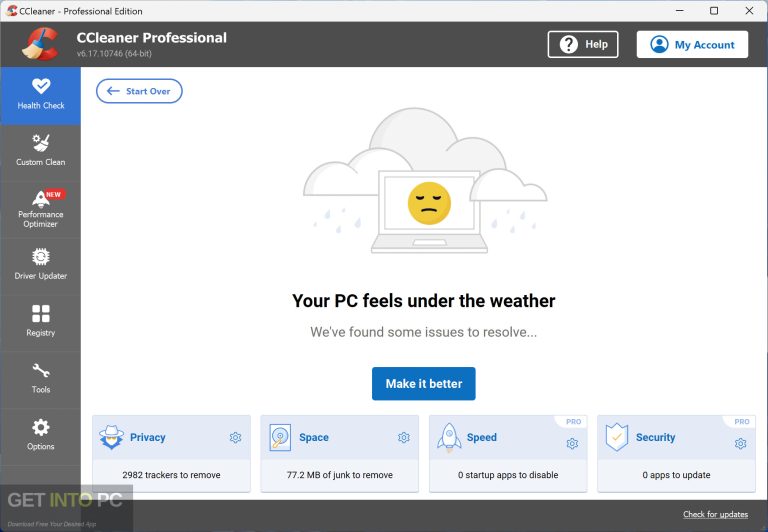Select the '77.2 MB of junk to remove' text
Image resolution: width=768 pixels, height=532 pixels.
click(340, 475)
